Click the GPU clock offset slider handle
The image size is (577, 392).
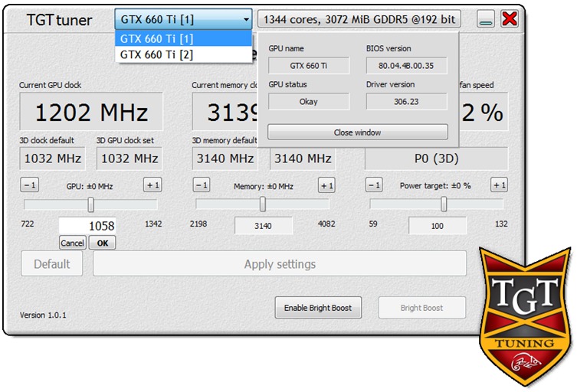point(91,204)
